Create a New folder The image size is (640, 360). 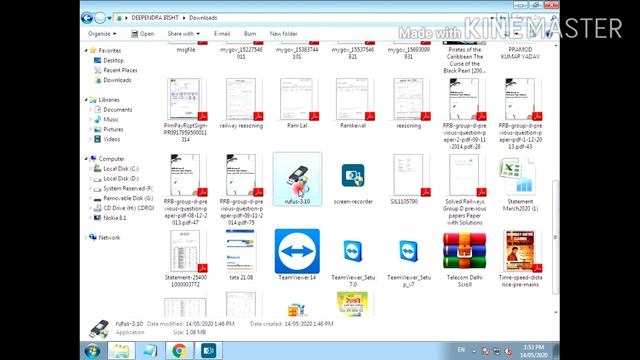click(283, 34)
